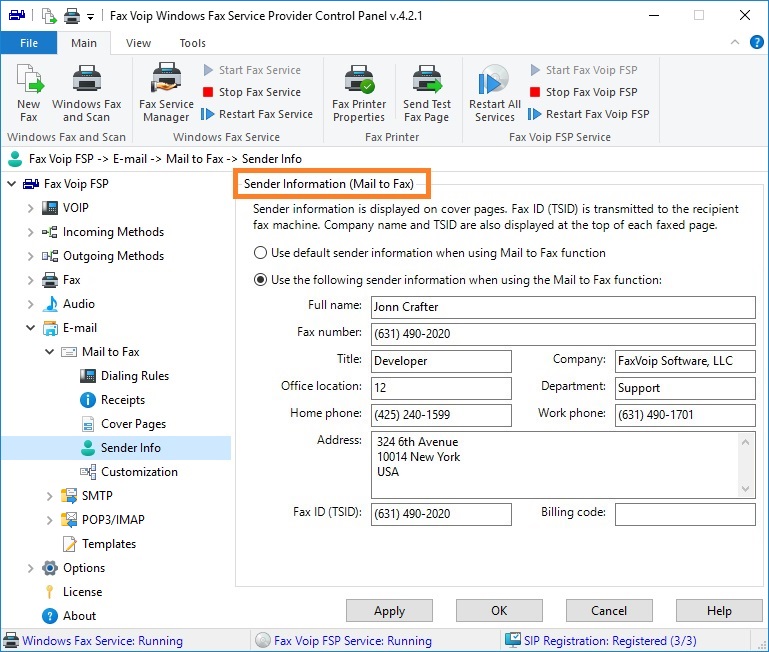Image resolution: width=769 pixels, height=652 pixels.
Task: Switch to the Main ribbon tab
Action: click(84, 43)
